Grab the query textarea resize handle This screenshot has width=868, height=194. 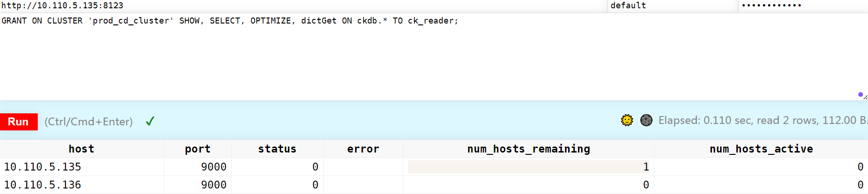pyautogui.click(x=866, y=97)
